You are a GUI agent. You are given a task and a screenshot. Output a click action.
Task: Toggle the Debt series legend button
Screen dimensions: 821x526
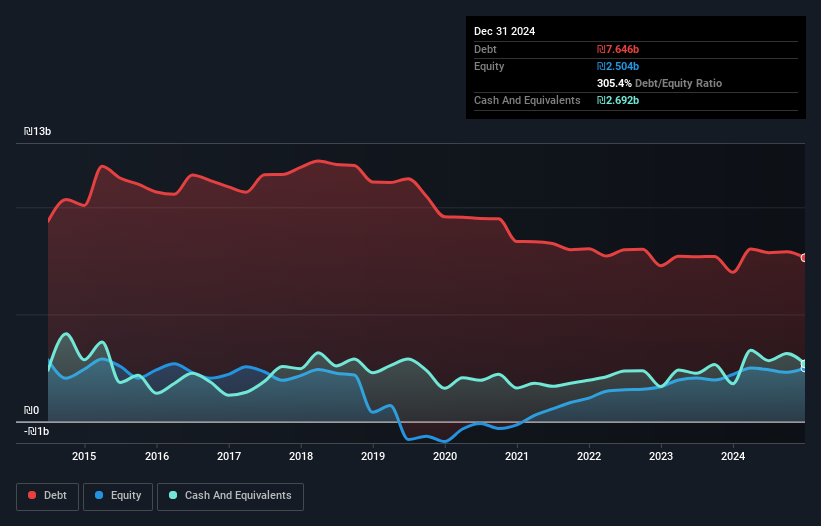click(47, 496)
